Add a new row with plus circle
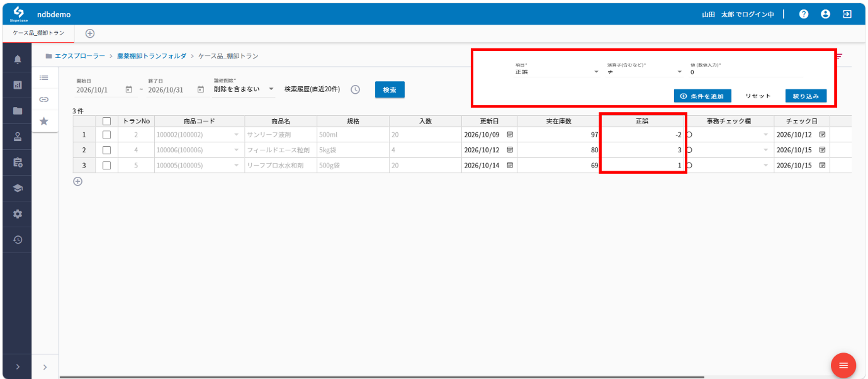This screenshot has width=868, height=379. pos(77,181)
